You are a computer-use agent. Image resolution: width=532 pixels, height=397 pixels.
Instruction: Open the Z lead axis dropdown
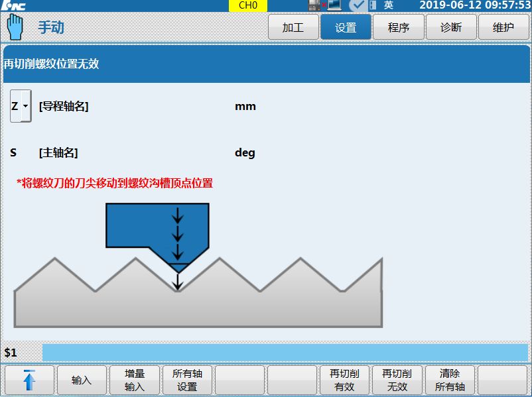(21, 106)
